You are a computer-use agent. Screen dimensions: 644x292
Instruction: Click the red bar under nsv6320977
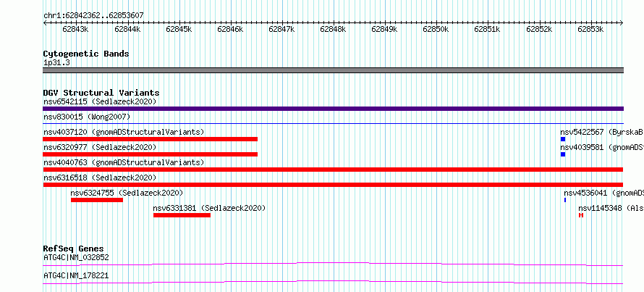(x=151, y=154)
